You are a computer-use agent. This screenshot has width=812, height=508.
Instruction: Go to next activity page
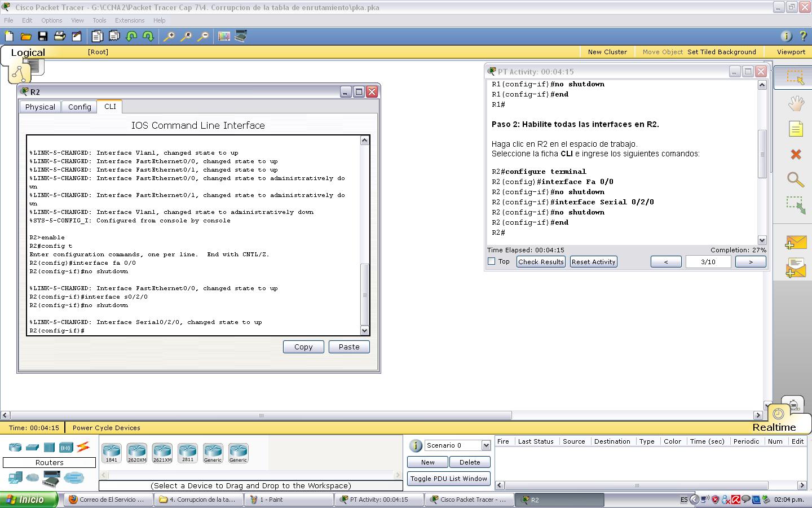751,262
